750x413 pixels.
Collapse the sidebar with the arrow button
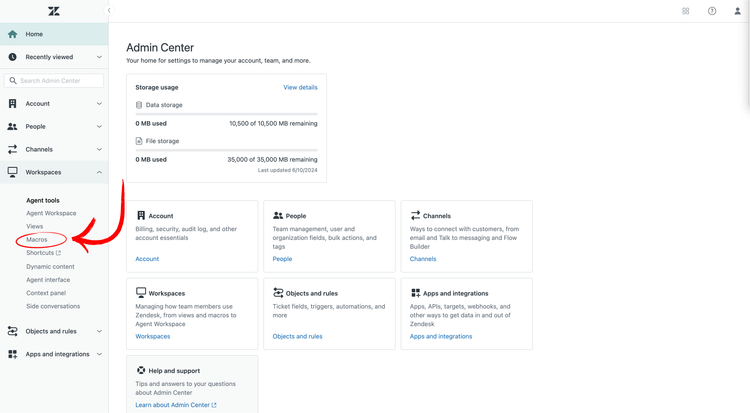[109, 10]
